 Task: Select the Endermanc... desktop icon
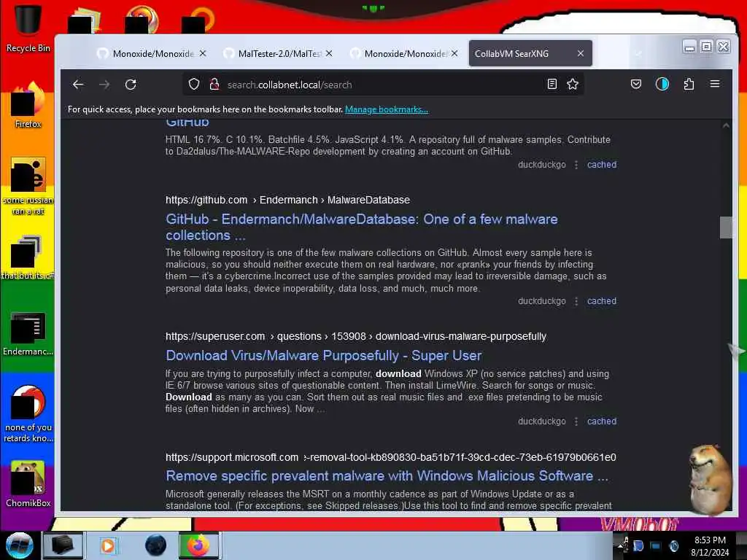tap(28, 334)
